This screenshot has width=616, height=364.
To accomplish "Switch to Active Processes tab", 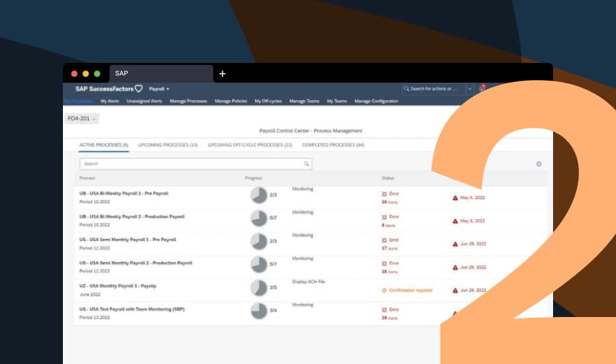I will pos(104,146).
